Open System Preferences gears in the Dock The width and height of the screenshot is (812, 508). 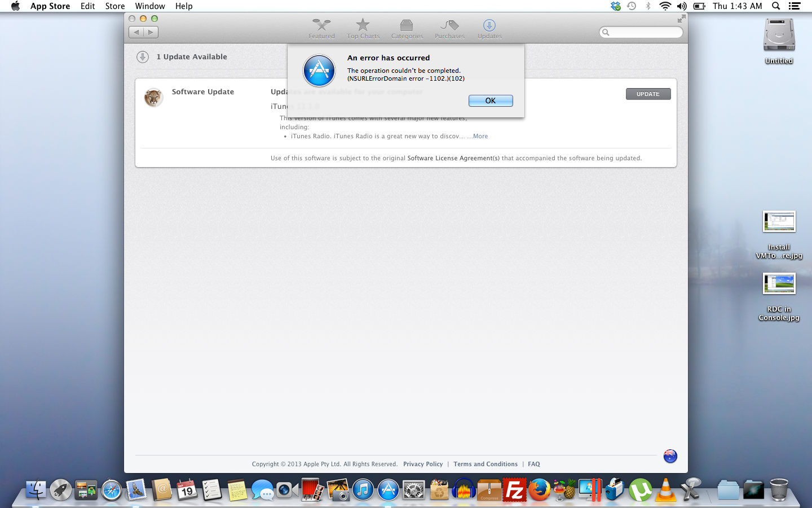click(x=414, y=490)
